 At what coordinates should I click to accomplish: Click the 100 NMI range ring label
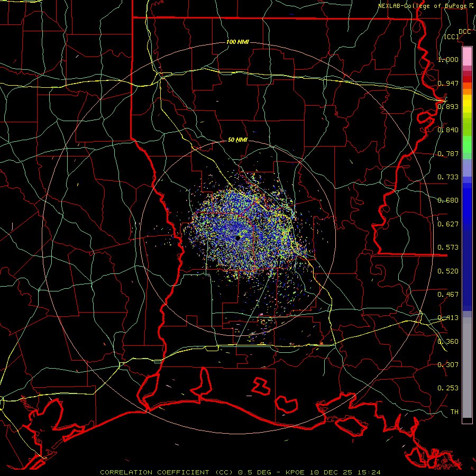click(237, 42)
